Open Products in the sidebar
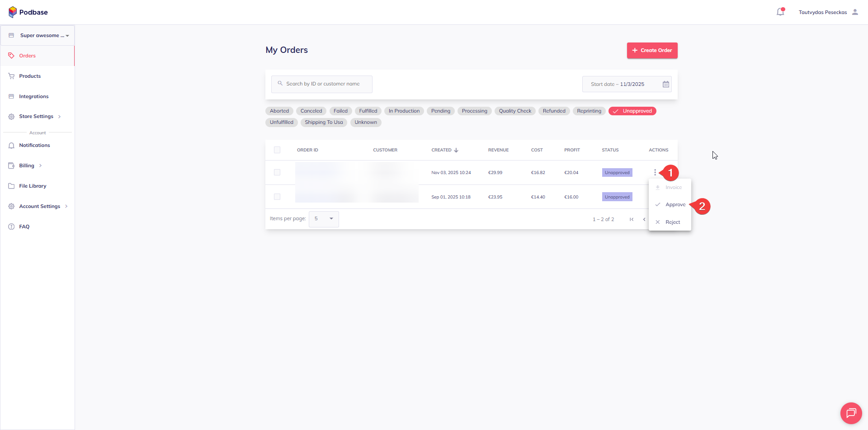The height and width of the screenshot is (430, 868). (x=30, y=76)
